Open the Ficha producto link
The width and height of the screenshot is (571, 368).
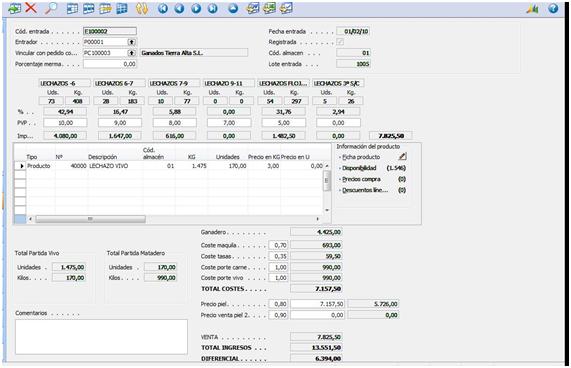pyautogui.click(x=361, y=157)
